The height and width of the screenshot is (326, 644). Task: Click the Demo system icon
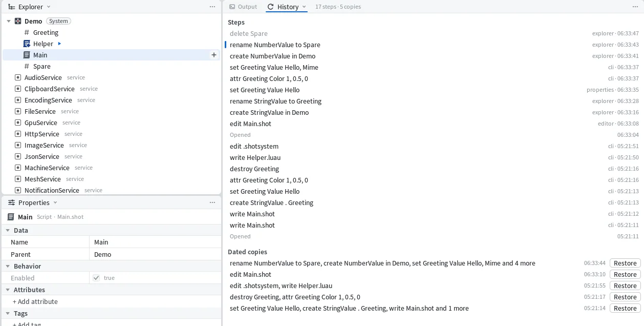click(18, 21)
